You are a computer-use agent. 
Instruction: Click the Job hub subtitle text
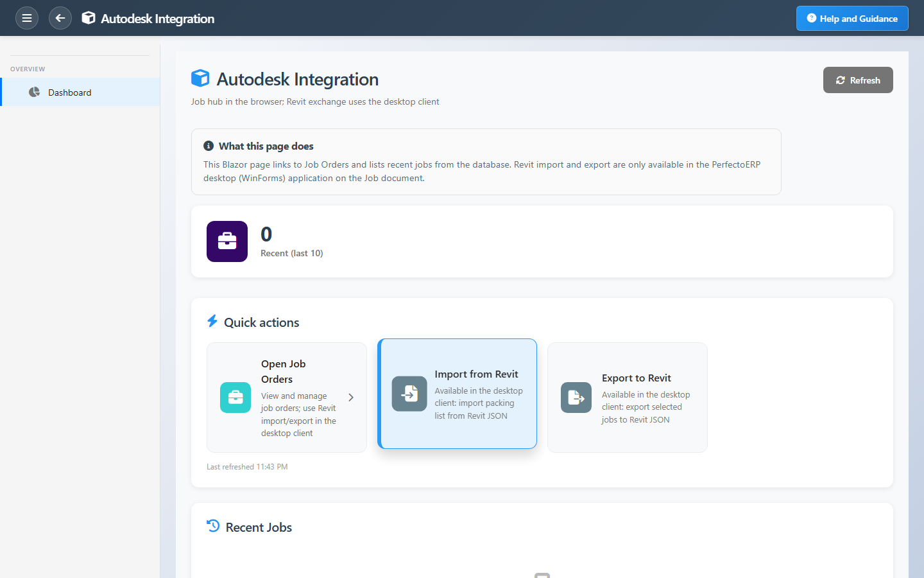tap(315, 101)
